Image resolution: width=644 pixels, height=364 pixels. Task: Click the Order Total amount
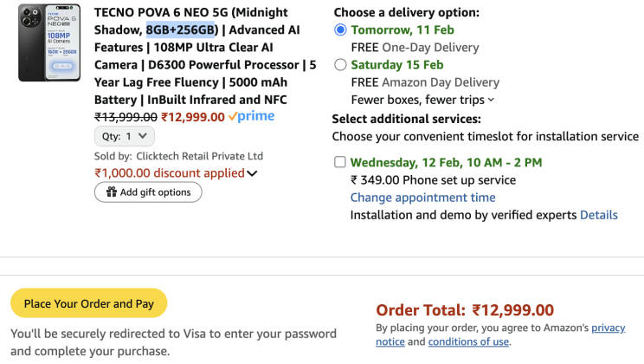(512, 310)
